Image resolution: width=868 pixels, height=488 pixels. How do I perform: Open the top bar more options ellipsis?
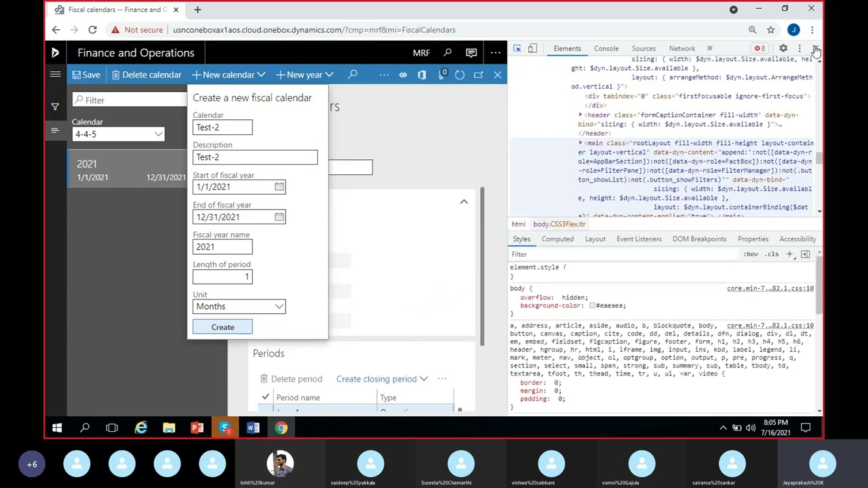point(496,53)
